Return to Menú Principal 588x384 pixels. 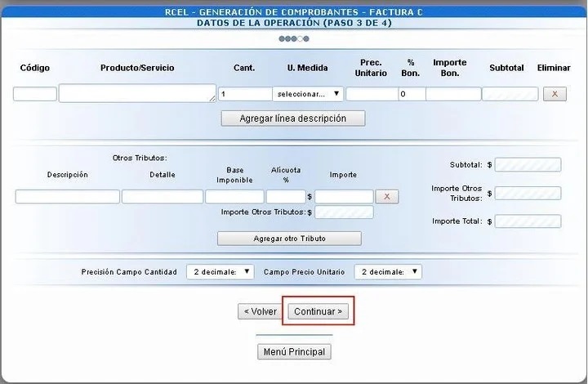click(294, 352)
